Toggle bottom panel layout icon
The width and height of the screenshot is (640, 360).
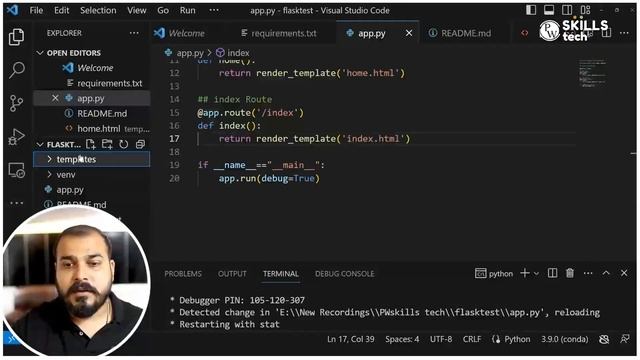click(x=549, y=10)
